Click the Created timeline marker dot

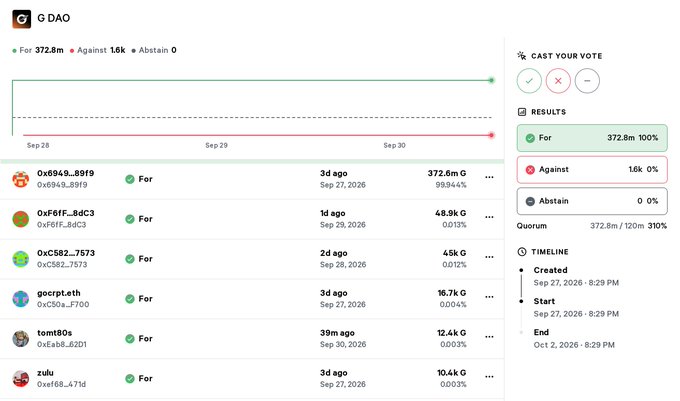521,270
